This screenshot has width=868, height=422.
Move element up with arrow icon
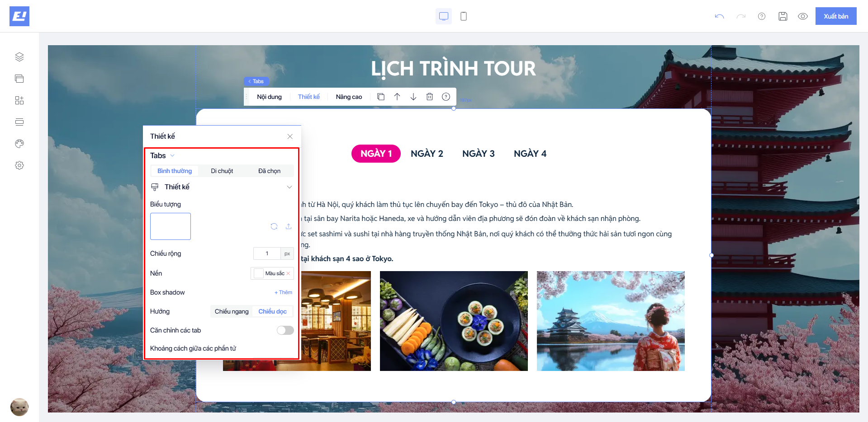tap(397, 97)
